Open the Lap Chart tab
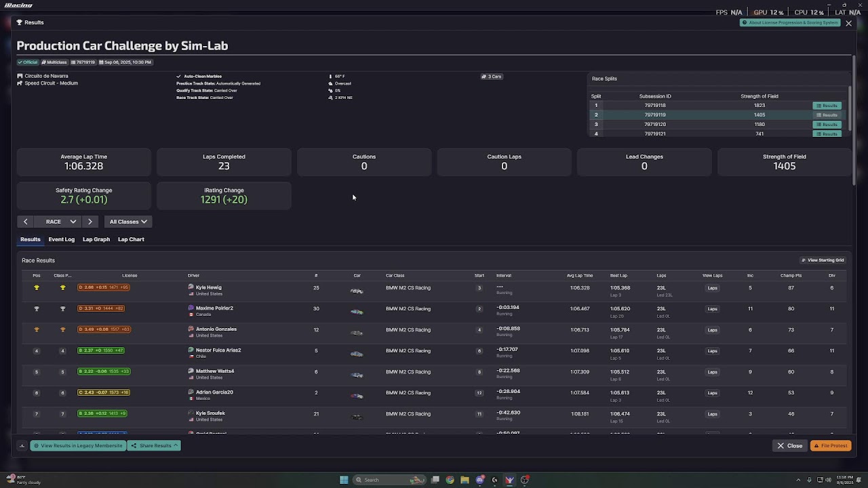 click(131, 239)
